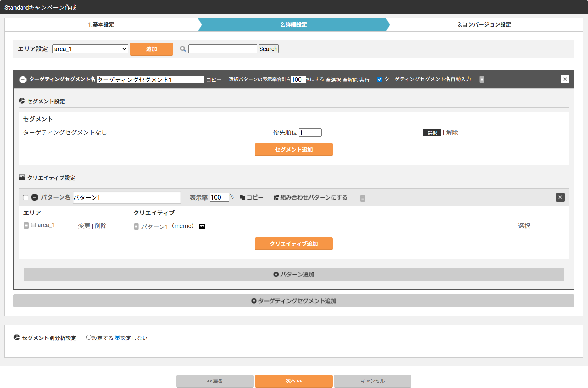
Task: Click the ターゲティングセグメント追加 bar
Action: coord(294,301)
